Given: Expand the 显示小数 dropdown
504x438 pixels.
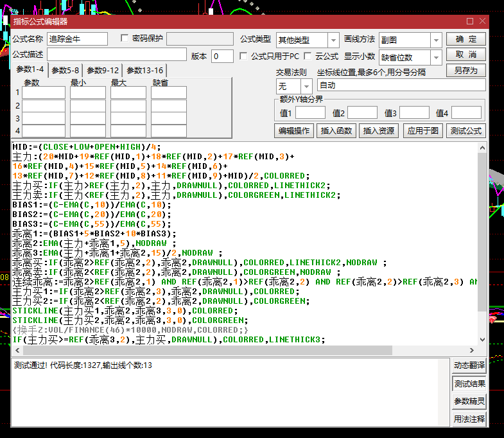Looking at the screenshot, I should pos(436,58).
